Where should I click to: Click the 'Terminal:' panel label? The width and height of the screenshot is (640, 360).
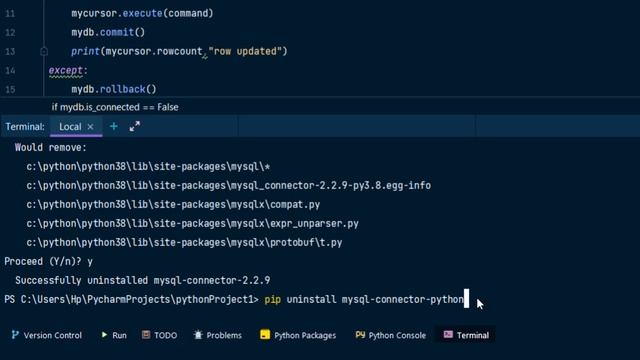click(25, 127)
